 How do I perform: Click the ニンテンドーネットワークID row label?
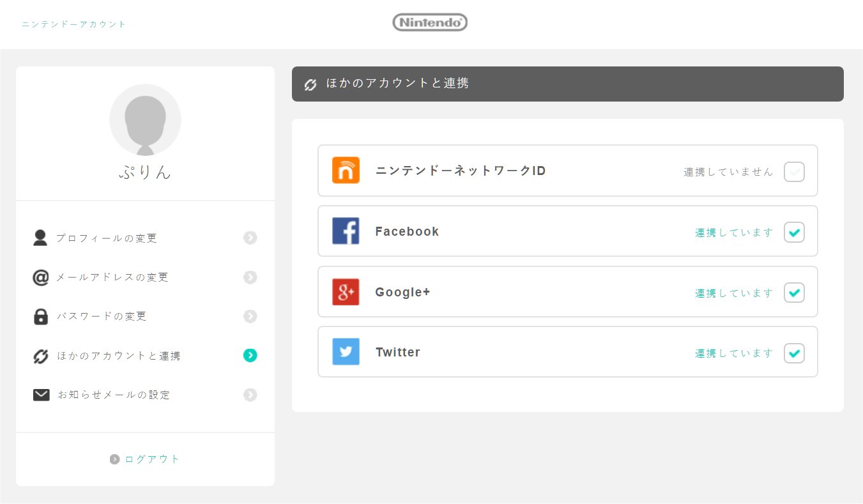point(461,171)
